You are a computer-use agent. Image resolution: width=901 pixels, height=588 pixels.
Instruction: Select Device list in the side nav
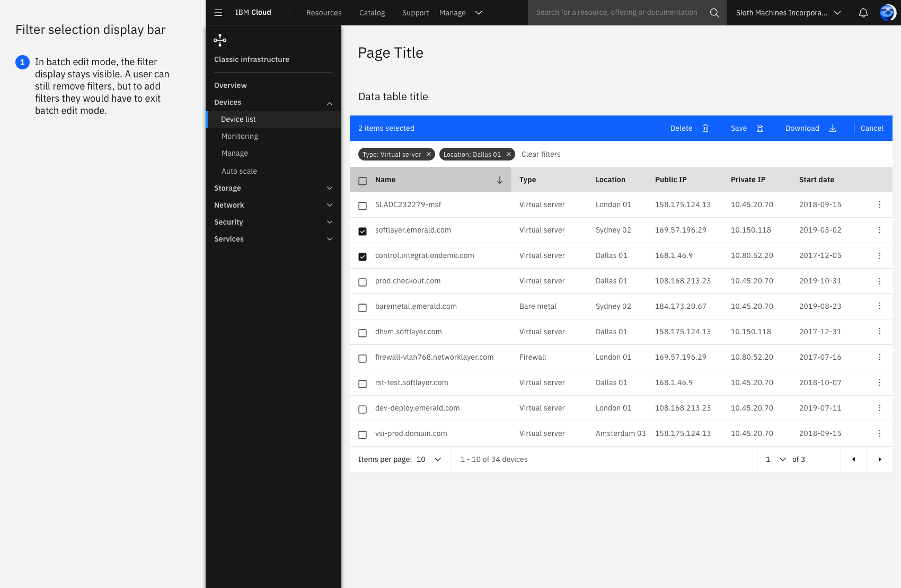[x=273, y=119]
